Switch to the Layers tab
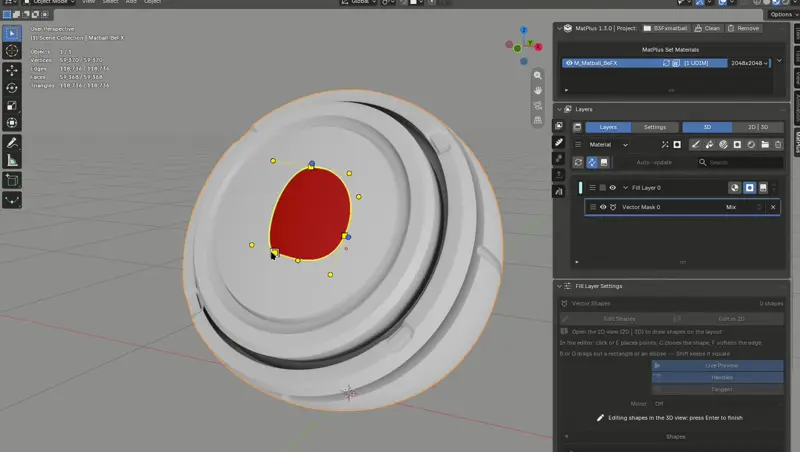The height and width of the screenshot is (452, 800). [x=608, y=127]
